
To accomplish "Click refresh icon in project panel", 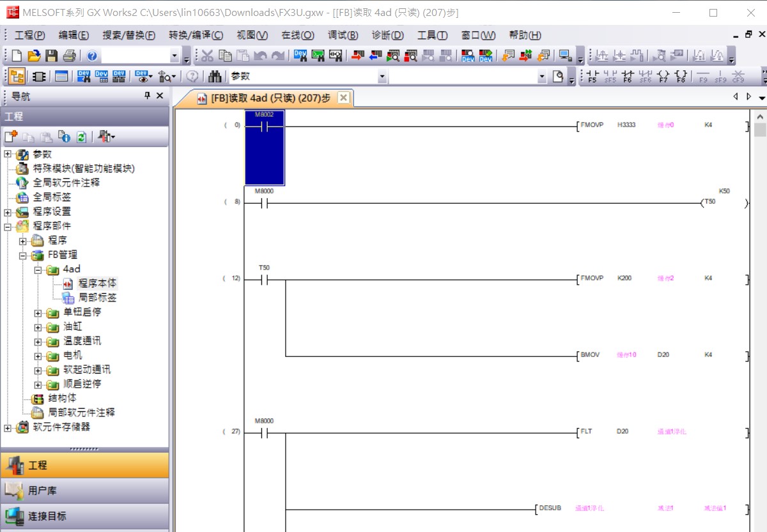I will (82, 137).
